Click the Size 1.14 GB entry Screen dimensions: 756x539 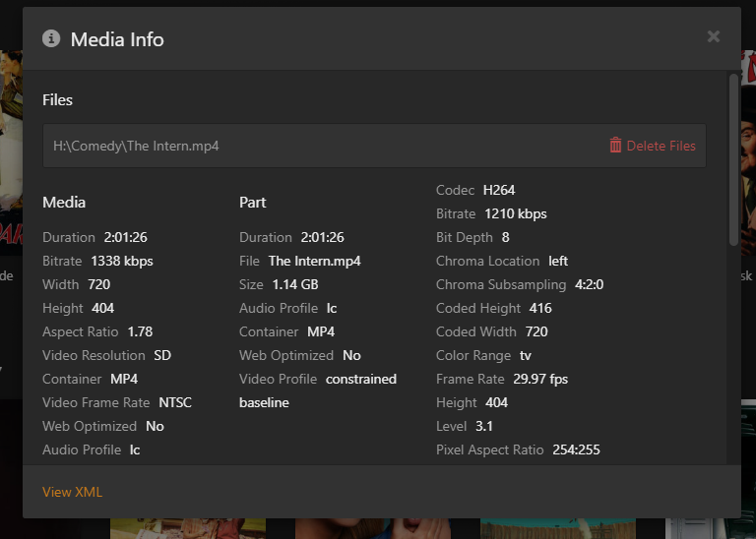(x=279, y=284)
